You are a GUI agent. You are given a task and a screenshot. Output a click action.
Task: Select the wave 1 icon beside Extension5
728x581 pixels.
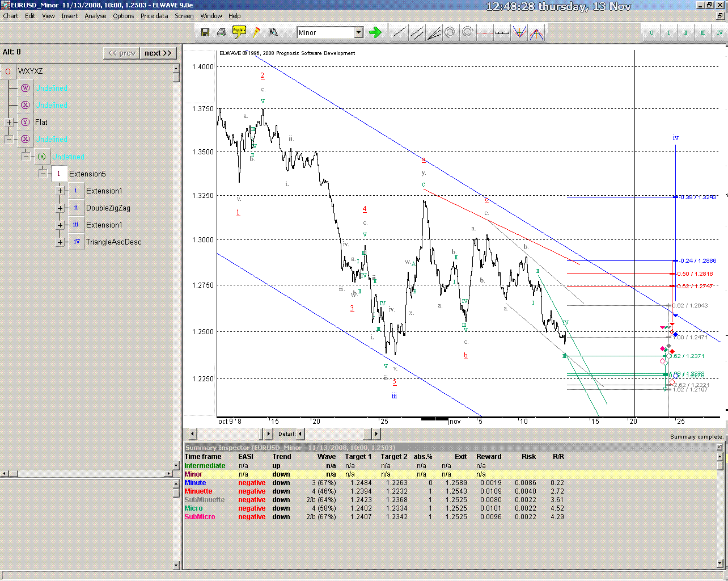point(59,174)
